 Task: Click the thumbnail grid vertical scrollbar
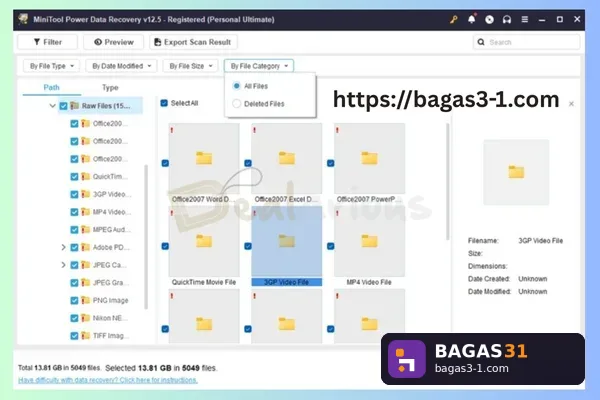447,182
